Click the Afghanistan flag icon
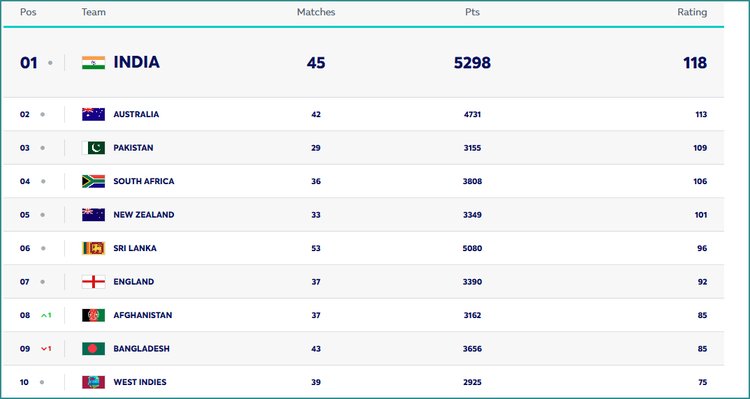 pyautogui.click(x=93, y=315)
